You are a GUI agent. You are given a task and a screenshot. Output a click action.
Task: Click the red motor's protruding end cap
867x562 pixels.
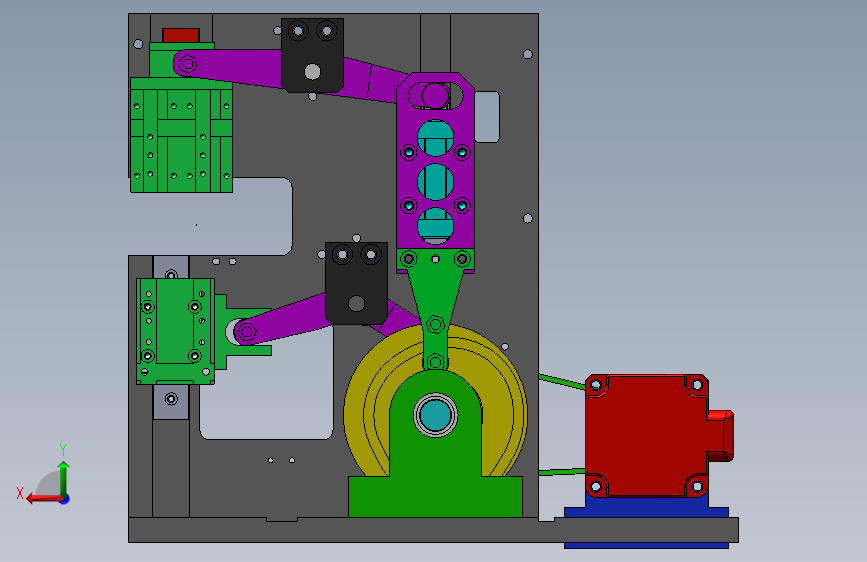[x=720, y=435]
